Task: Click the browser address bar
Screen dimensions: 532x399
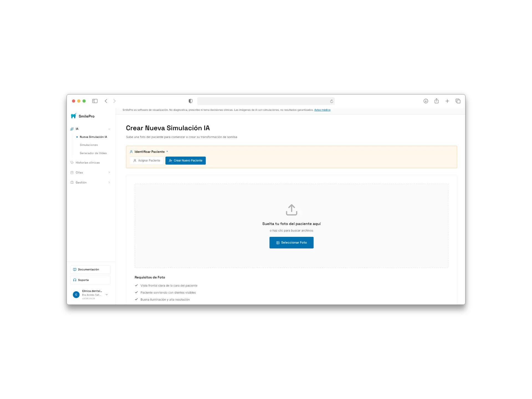Action: pyautogui.click(x=266, y=101)
